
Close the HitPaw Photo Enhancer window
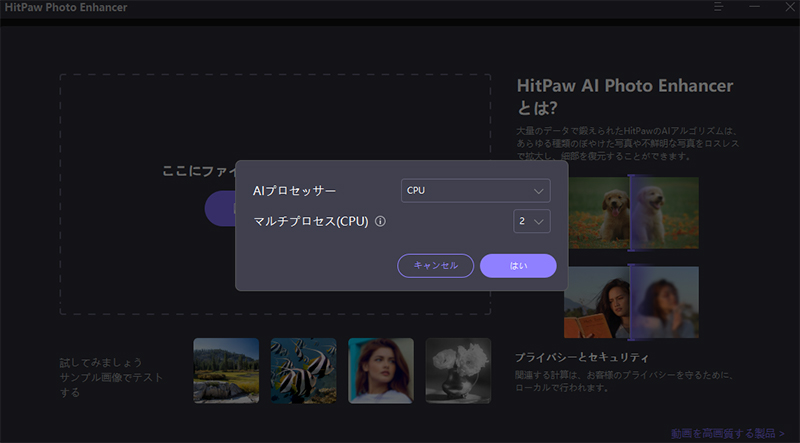coord(790,7)
